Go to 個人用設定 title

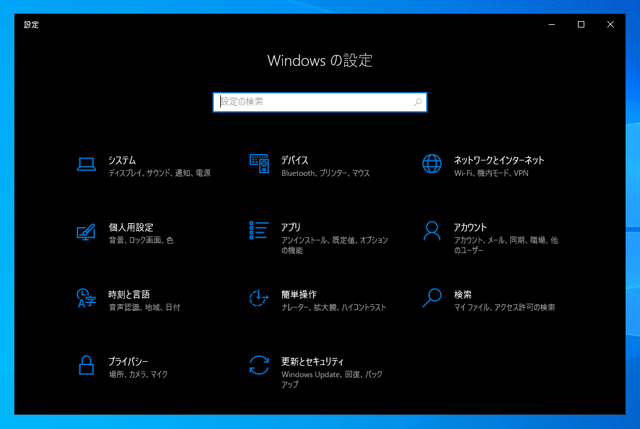point(131,227)
